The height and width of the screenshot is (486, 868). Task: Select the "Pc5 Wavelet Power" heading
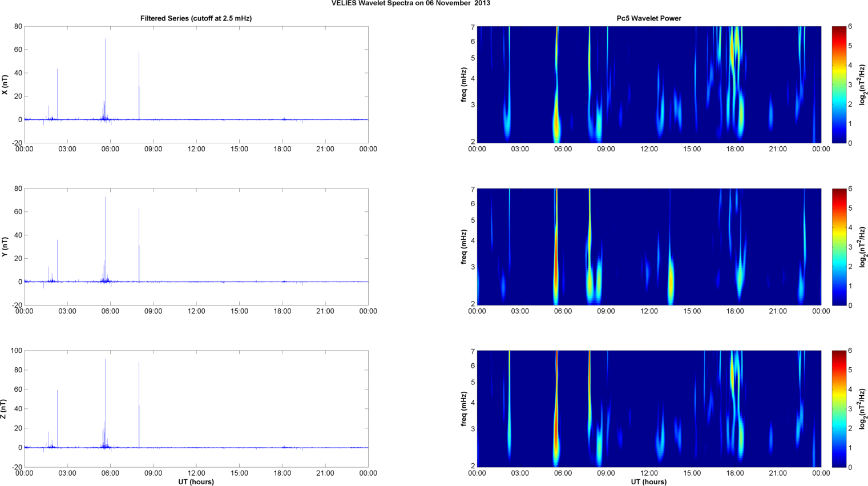(649, 18)
